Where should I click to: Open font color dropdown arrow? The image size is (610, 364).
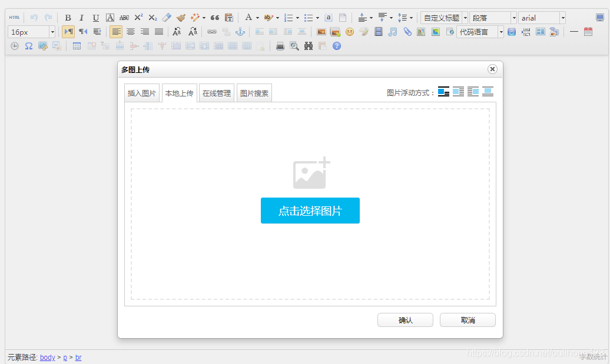pos(257,18)
